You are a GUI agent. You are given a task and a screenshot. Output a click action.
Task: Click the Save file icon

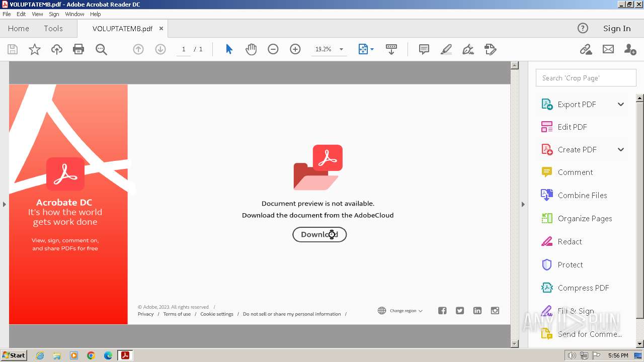pos(13,49)
